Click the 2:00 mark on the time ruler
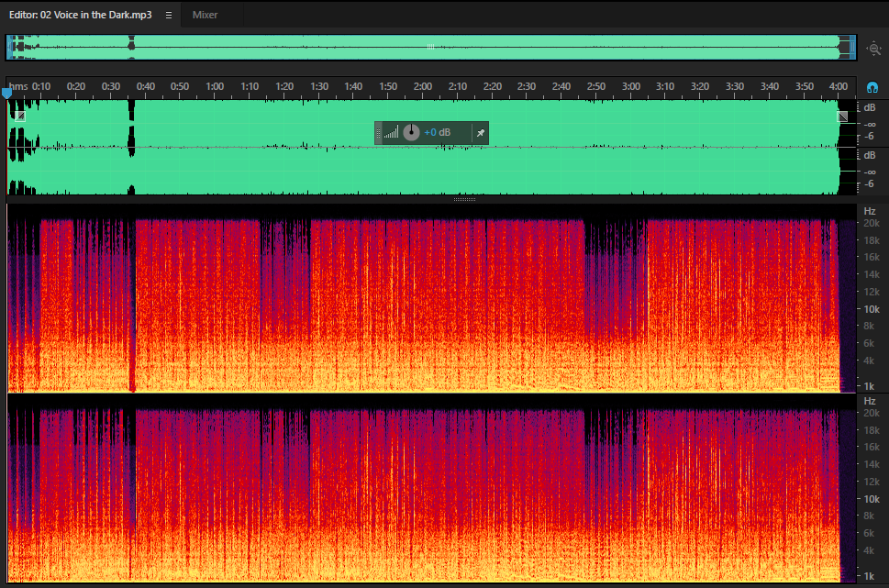The image size is (889, 588). click(423, 87)
